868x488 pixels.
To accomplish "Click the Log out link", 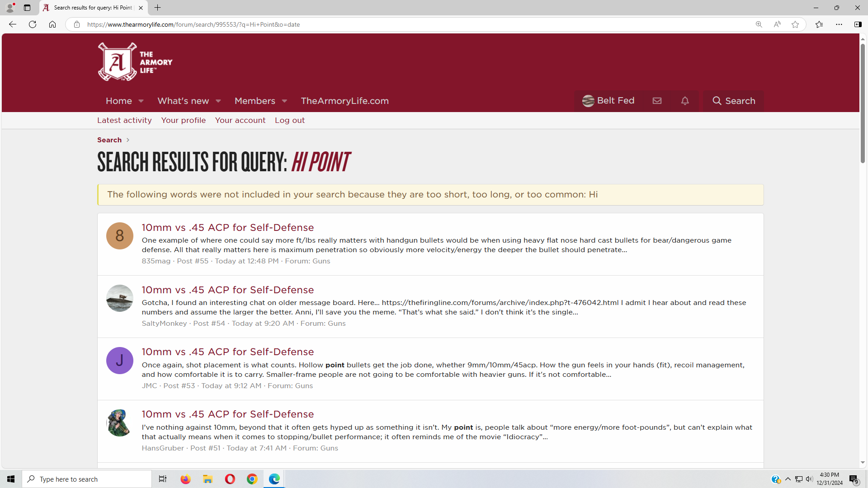I will click(x=289, y=120).
